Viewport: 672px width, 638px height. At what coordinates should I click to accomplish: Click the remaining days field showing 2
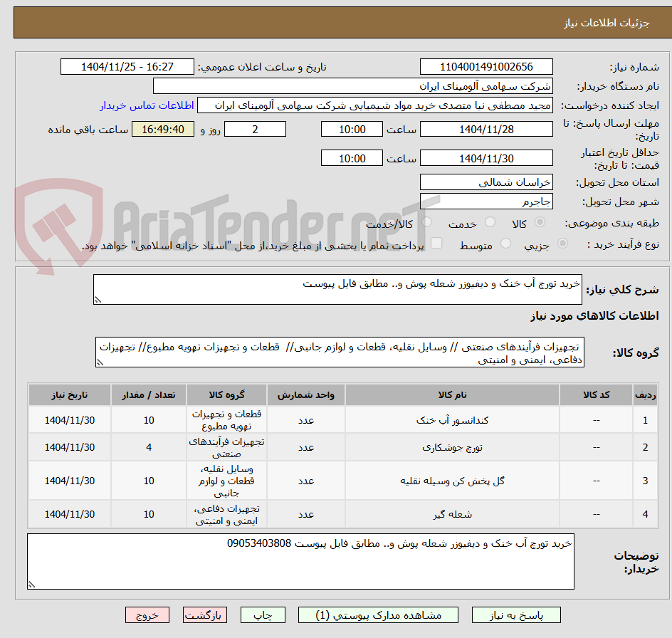coord(255,129)
